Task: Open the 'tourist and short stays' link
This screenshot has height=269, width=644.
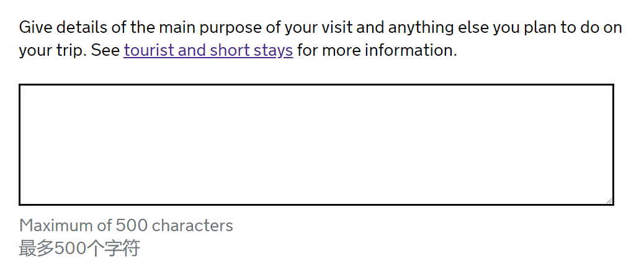Action: (208, 50)
